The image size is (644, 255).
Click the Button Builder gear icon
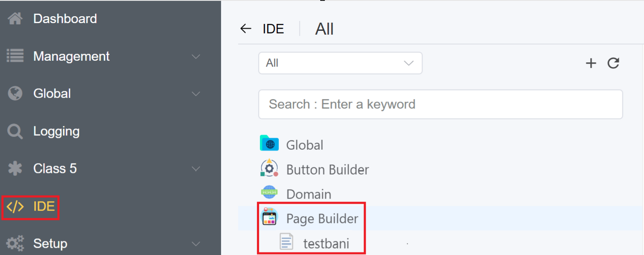pos(269,169)
